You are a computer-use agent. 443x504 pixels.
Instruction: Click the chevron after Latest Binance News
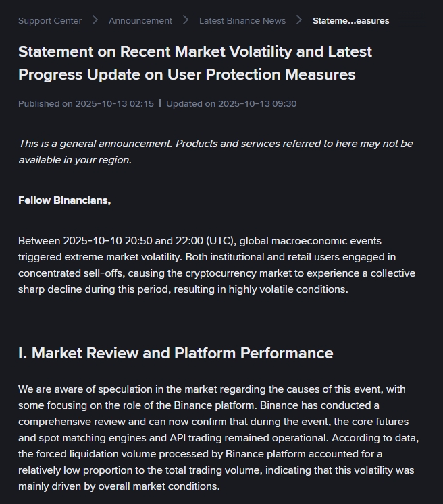299,20
